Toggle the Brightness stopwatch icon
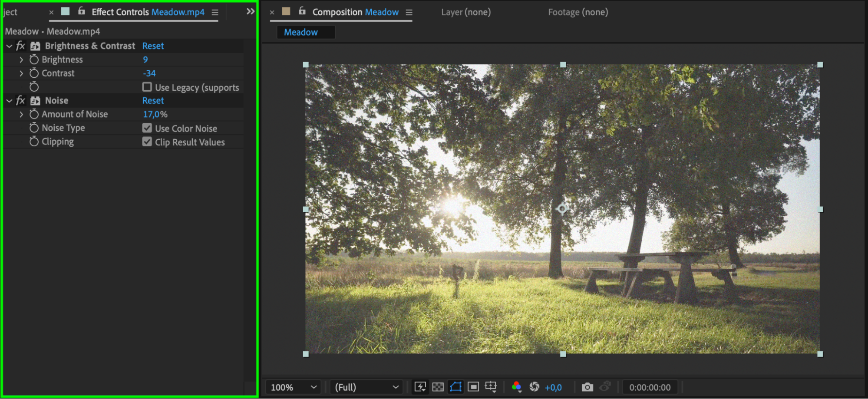Image resolution: width=868 pixels, height=399 pixels. (34, 59)
